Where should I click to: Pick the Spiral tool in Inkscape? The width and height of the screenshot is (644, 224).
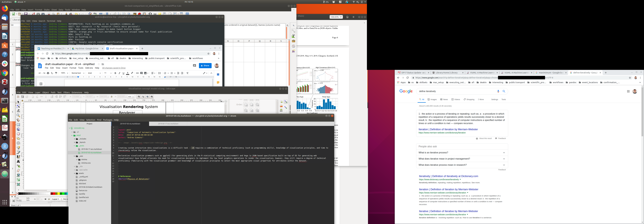(18, 143)
